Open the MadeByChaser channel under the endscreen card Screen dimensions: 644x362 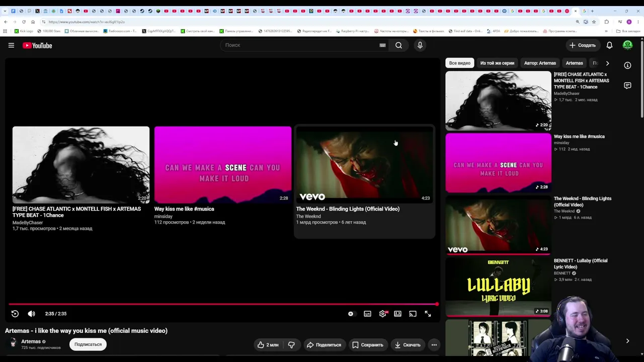click(x=28, y=223)
